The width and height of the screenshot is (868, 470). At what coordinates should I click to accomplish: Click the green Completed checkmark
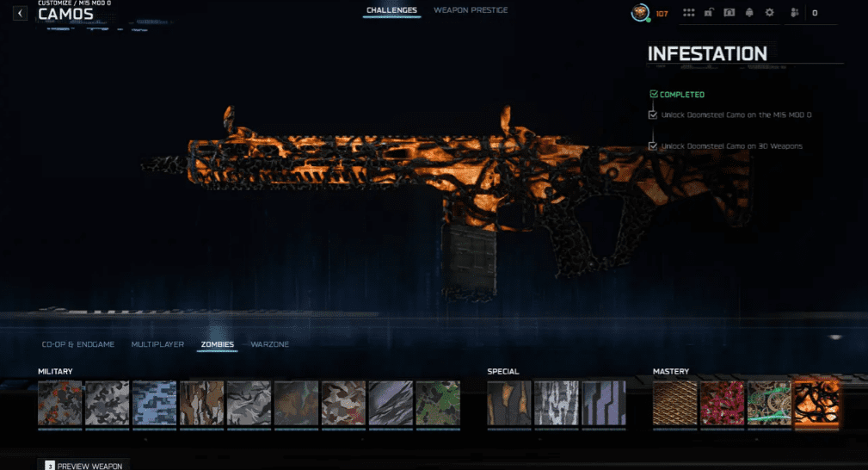tap(654, 95)
